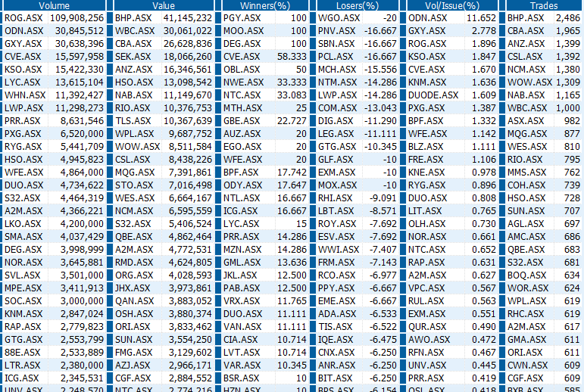Image resolution: width=584 pixels, height=392 pixels.
Task: Select COM.ASX in the Losers list
Action: coord(337,108)
